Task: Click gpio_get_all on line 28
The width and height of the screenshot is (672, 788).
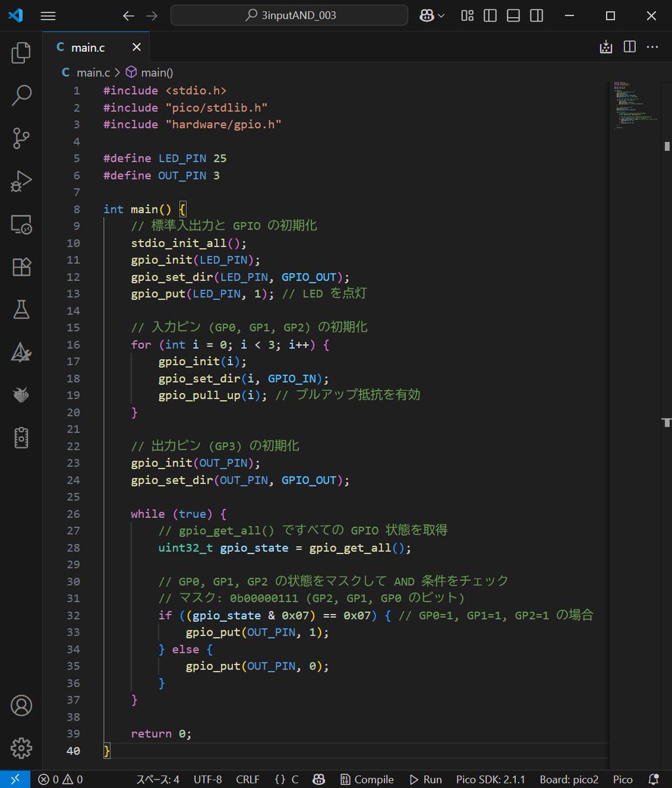Action: 350,548
